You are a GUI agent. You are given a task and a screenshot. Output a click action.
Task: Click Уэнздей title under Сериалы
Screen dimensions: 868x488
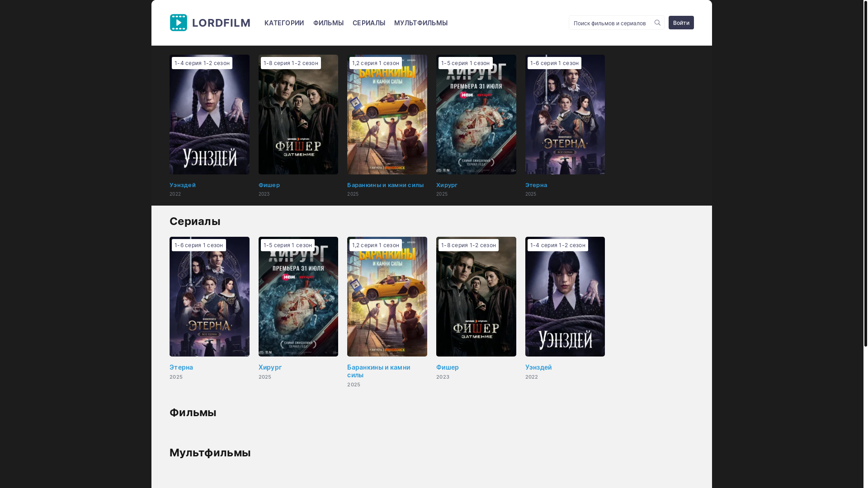click(x=538, y=367)
